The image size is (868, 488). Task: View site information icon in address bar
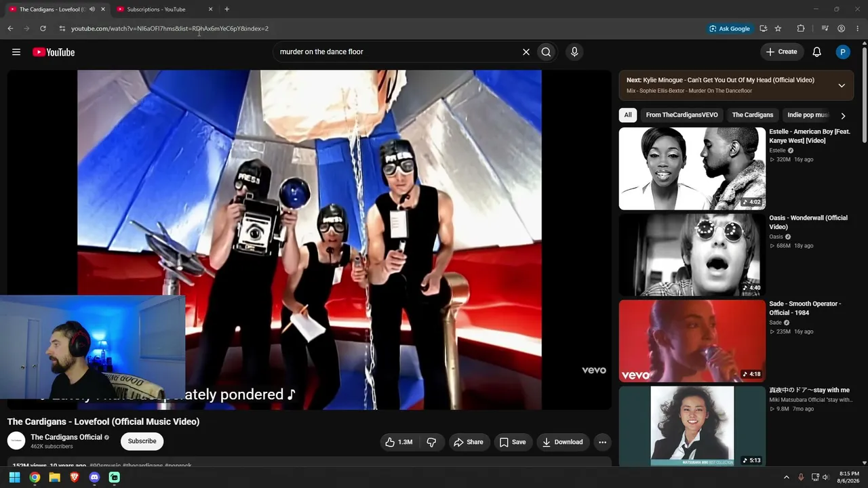point(62,28)
